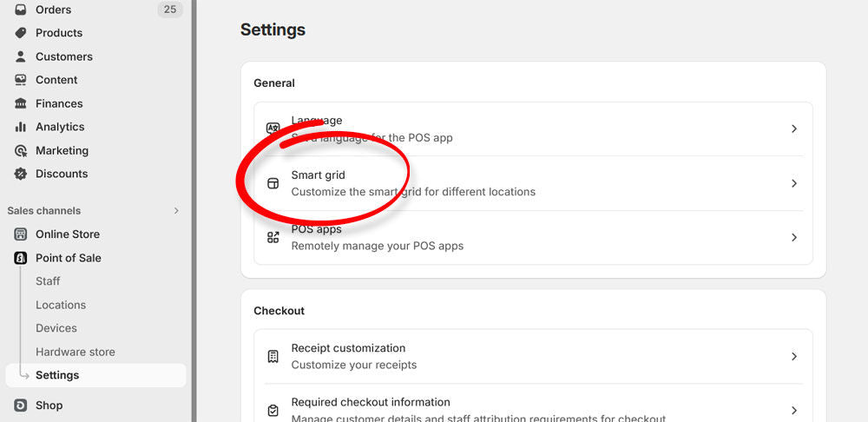Viewport: 868px width, 422px height.
Task: Open POS apps row chevron arrow
Action: tap(794, 237)
